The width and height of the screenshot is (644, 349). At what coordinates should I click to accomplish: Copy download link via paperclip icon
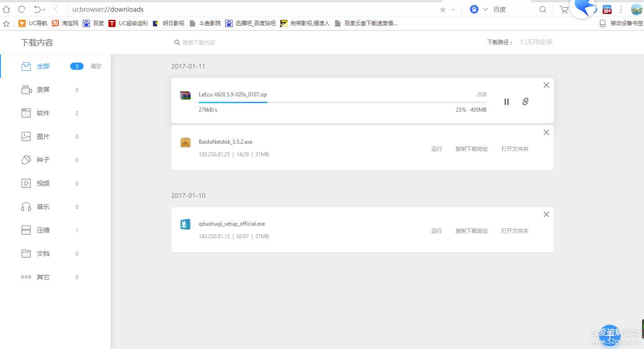point(525,102)
